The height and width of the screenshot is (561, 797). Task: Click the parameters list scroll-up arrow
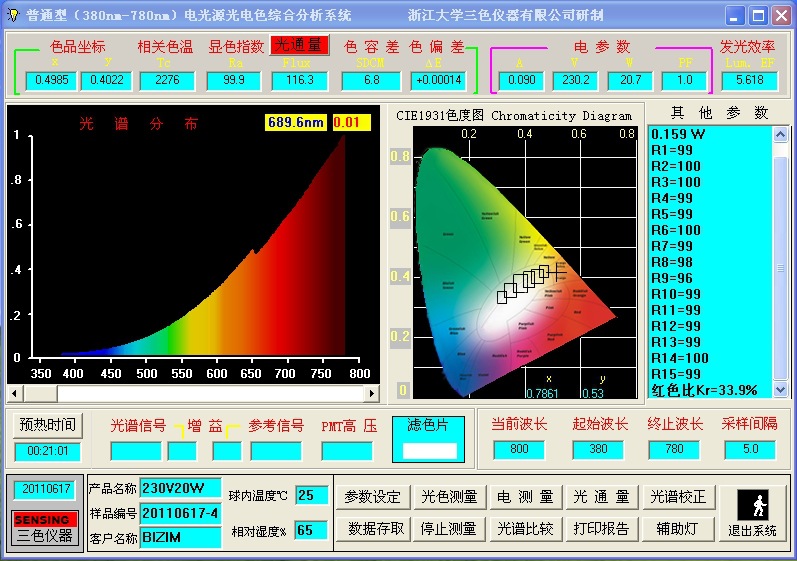pyautogui.click(x=780, y=134)
